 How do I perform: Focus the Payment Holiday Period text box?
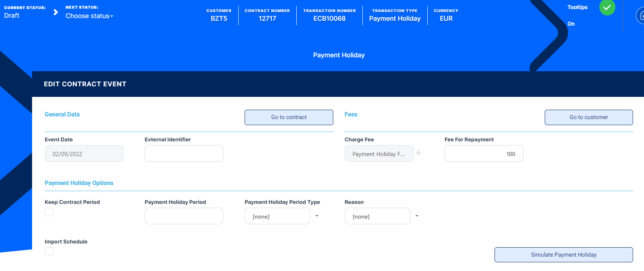pyautogui.click(x=184, y=216)
